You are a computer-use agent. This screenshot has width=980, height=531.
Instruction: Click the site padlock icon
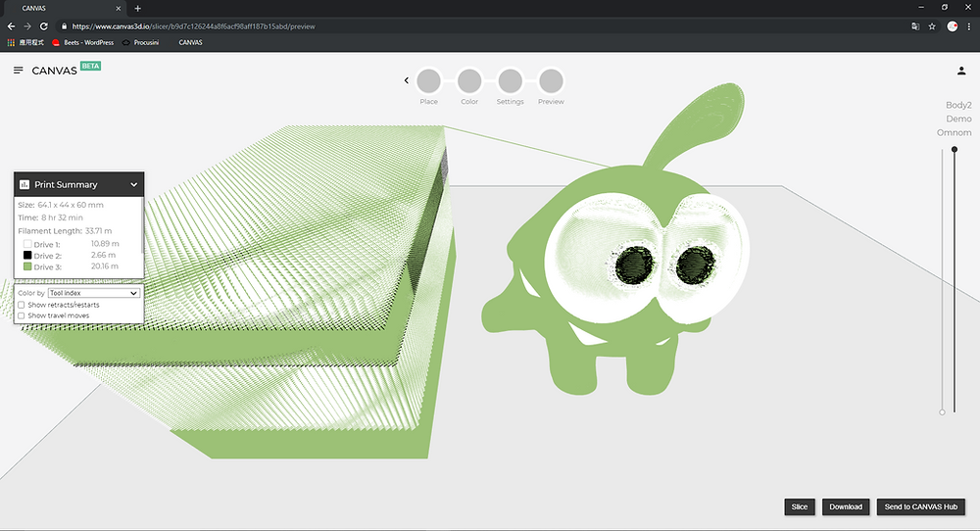(64, 26)
